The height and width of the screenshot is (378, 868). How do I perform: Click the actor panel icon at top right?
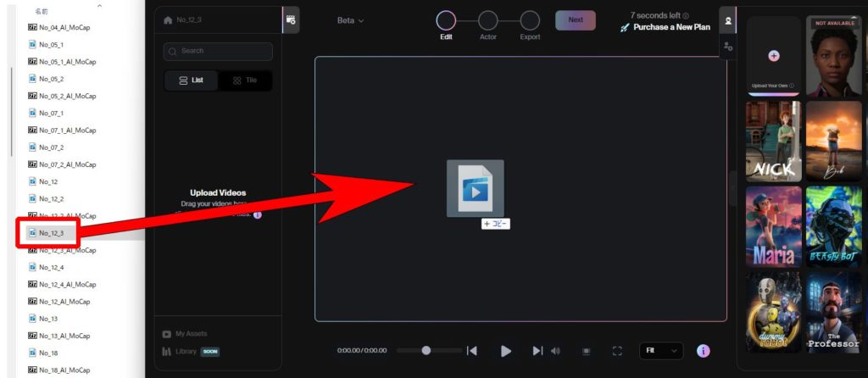pyautogui.click(x=728, y=20)
